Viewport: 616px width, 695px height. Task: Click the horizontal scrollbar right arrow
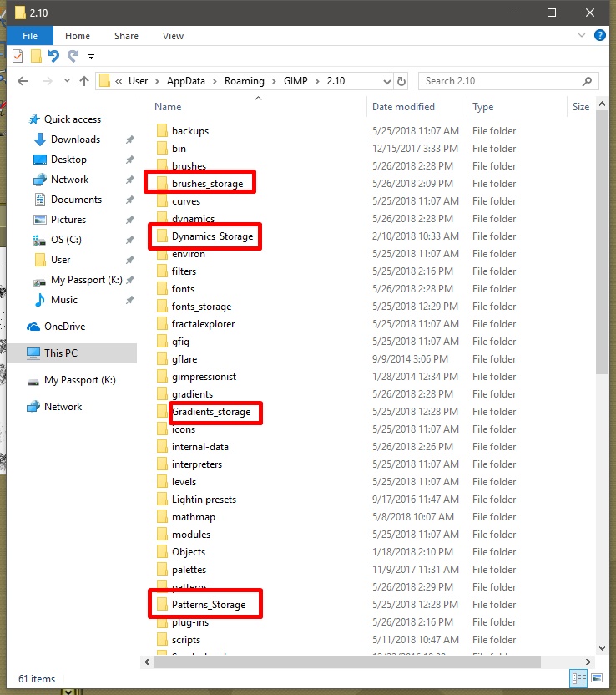(x=588, y=662)
